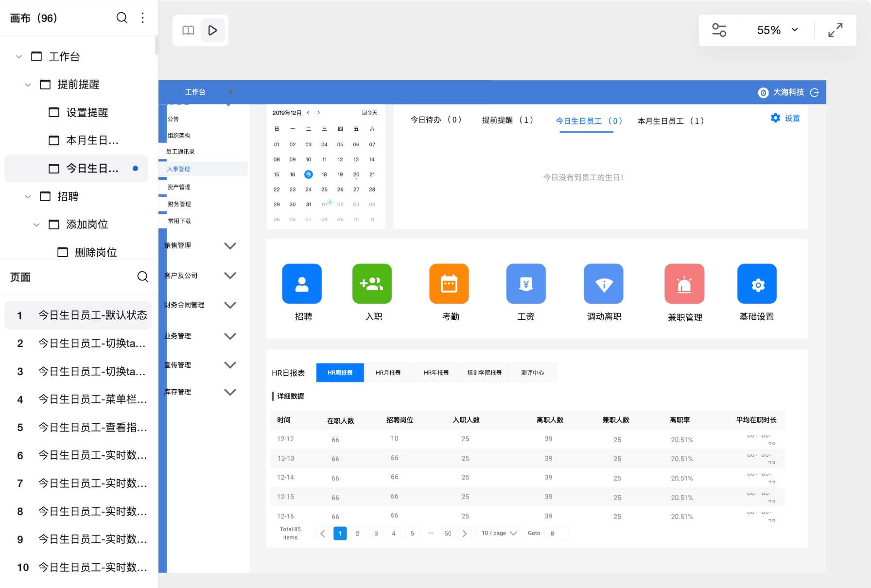
Task: Open the 10/page page-size dropdown
Action: coord(498,533)
